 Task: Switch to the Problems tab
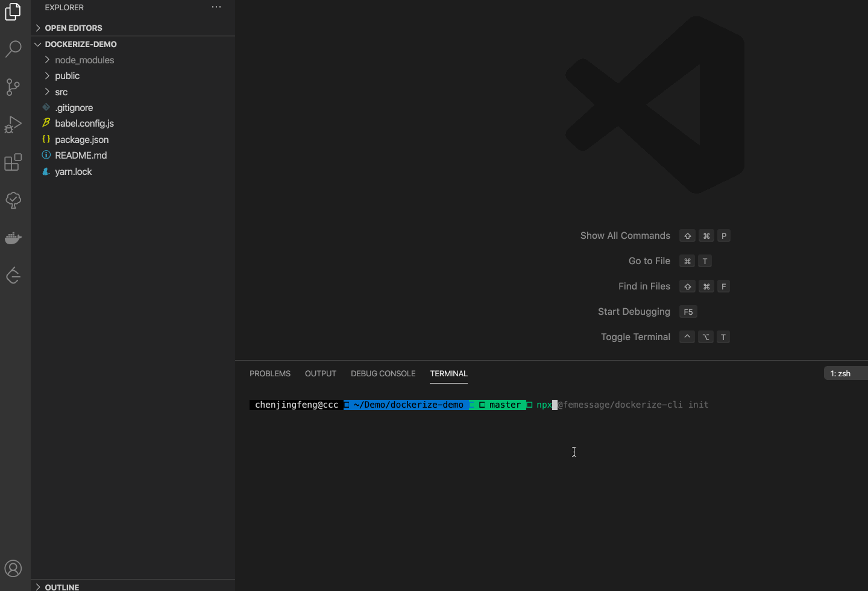[270, 373]
